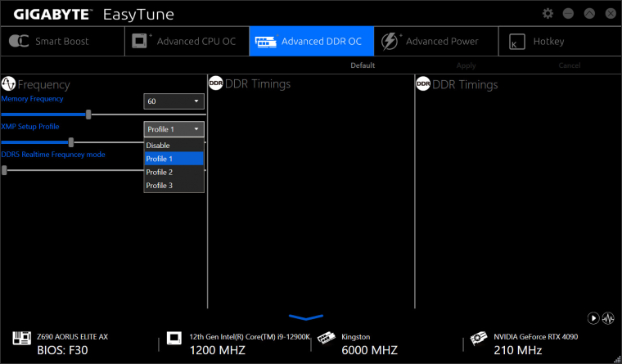This screenshot has width=622, height=364.
Task: Click the NVIDIA GeForce RTX 4090 text
Action: [x=536, y=337]
